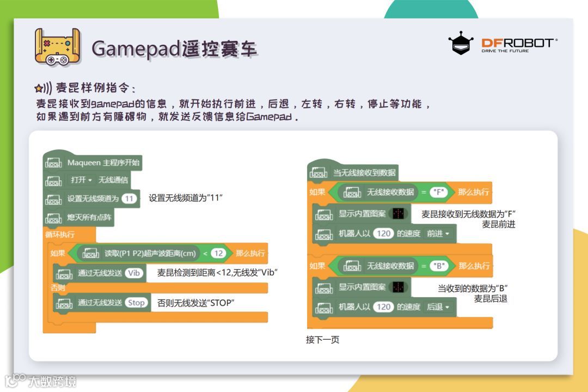588x392 pixels.
Task: Click robot icon on 打开 无线通信 block
Action: pos(53,180)
